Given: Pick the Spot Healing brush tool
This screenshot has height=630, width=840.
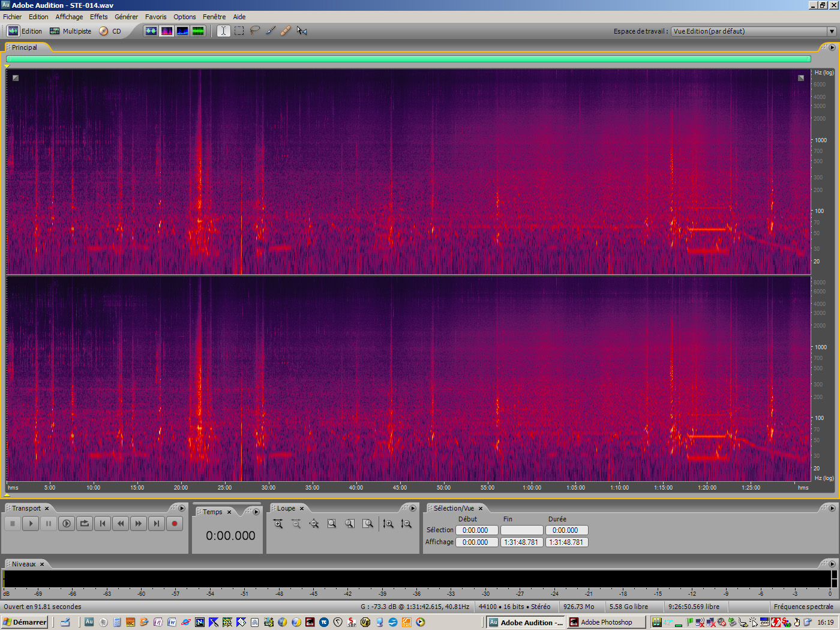Looking at the screenshot, I should click(x=286, y=31).
